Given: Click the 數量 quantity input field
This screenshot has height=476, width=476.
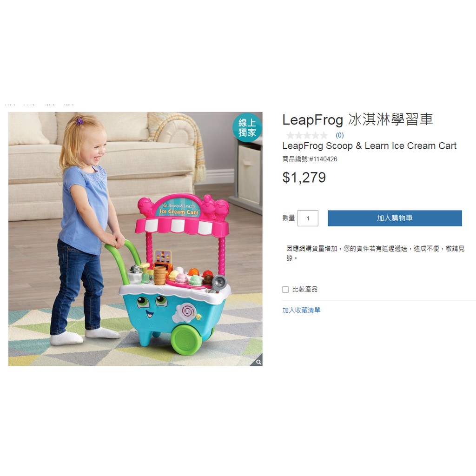Looking at the screenshot, I should click(308, 218).
